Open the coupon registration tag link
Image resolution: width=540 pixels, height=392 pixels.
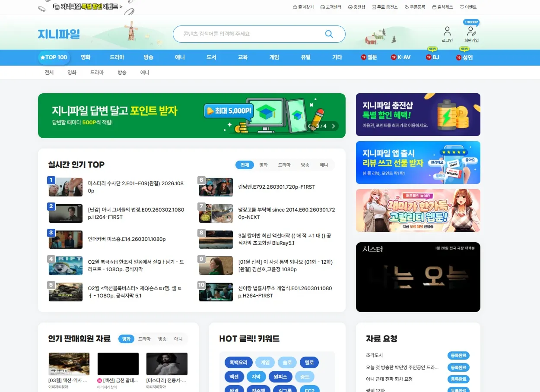pos(415,7)
